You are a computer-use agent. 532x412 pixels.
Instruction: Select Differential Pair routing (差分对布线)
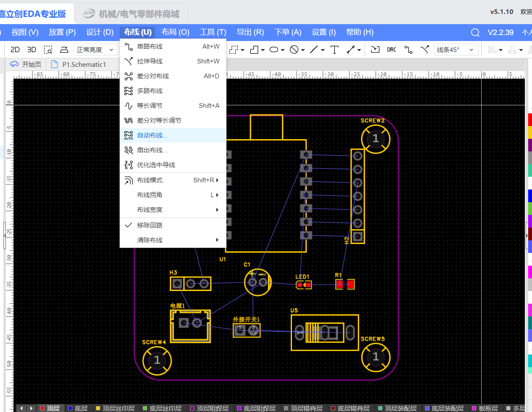point(173,76)
